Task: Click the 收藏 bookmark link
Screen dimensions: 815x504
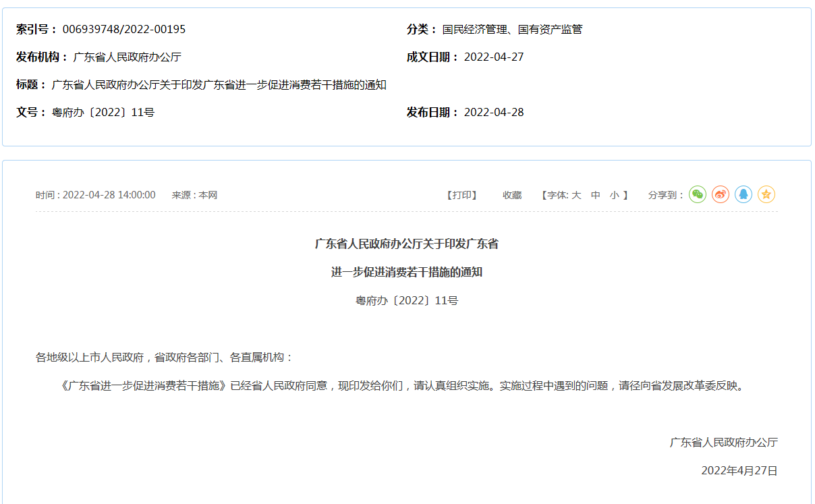Action: tap(512, 195)
